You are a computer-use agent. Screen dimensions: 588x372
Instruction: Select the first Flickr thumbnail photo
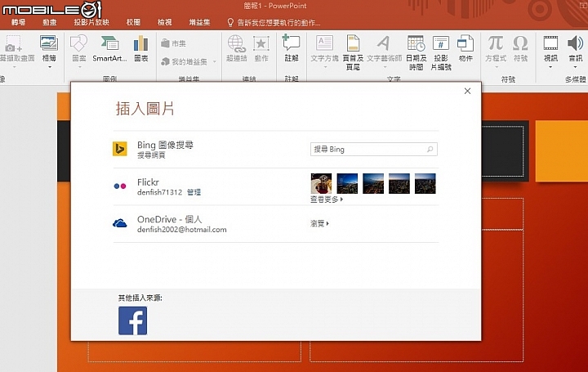click(322, 184)
